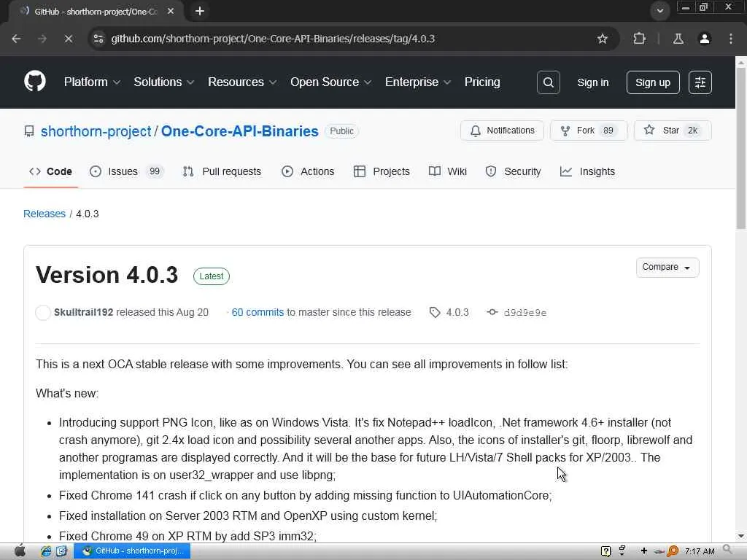
Task: Click the address bar URL
Action: coord(273,39)
